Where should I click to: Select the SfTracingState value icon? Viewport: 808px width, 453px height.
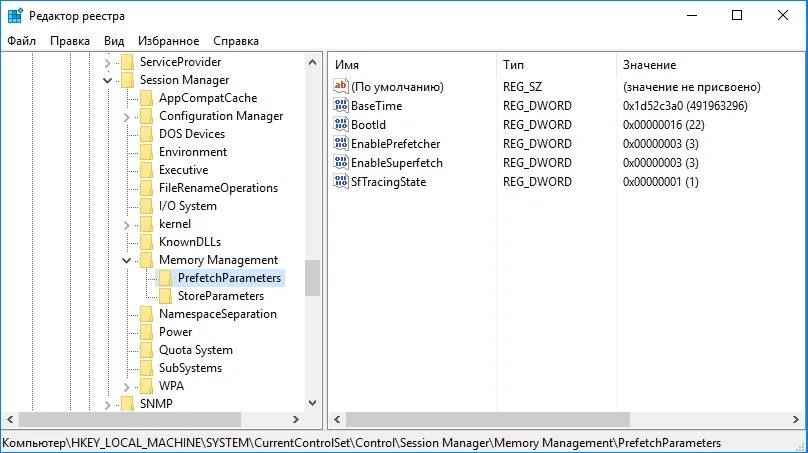pos(341,181)
